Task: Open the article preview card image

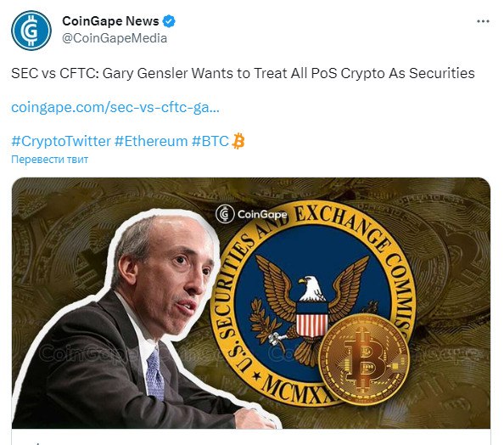Action: [x=251, y=303]
